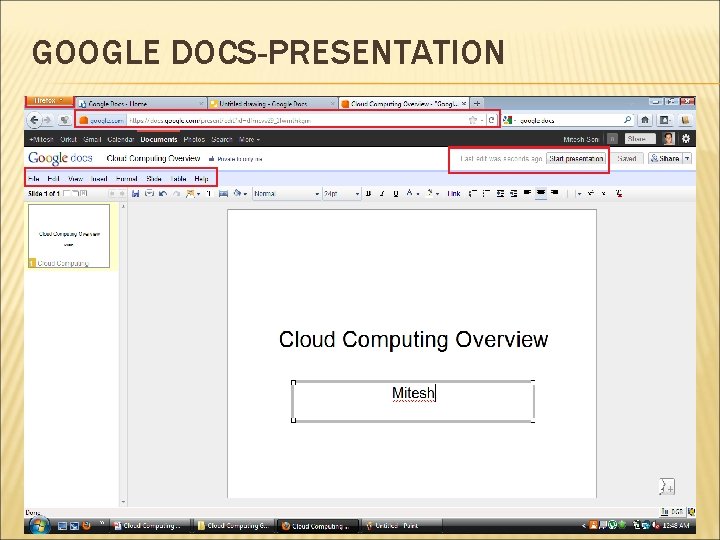Switch to the Untitled drawing tab

coord(273,104)
